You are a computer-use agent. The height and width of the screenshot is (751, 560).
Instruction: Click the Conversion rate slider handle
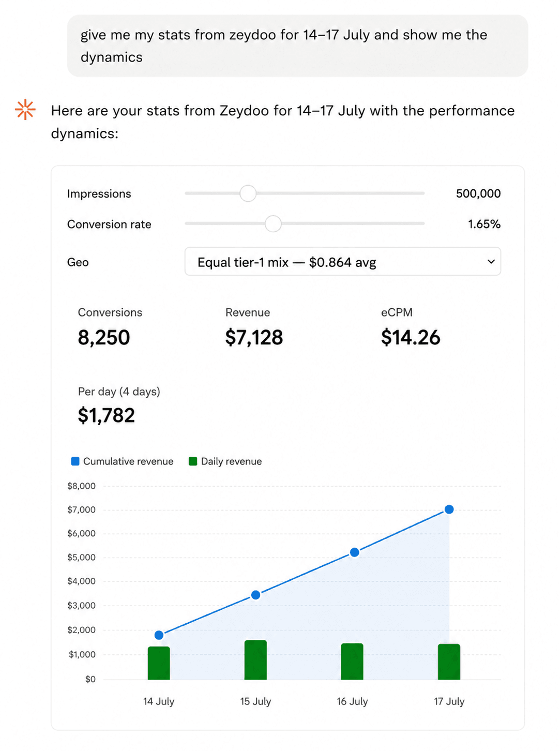[x=273, y=224]
